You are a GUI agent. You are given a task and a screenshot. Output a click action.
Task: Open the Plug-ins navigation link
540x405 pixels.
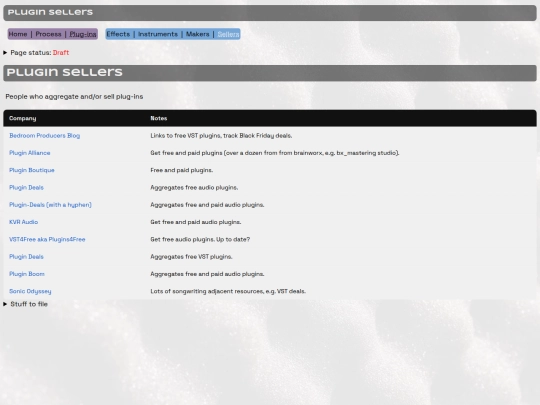[x=83, y=34]
